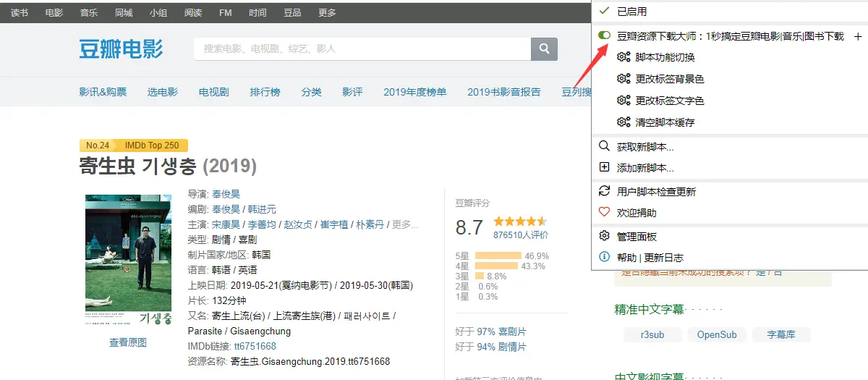Select 清空脚本缓存 menu entry
Screen dimensions: 868x380
pos(665,122)
